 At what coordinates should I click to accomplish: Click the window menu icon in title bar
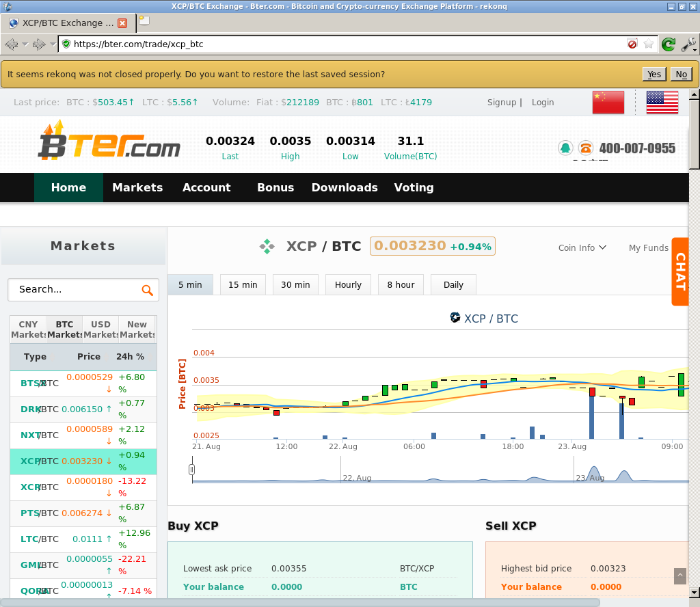tap(7, 6)
